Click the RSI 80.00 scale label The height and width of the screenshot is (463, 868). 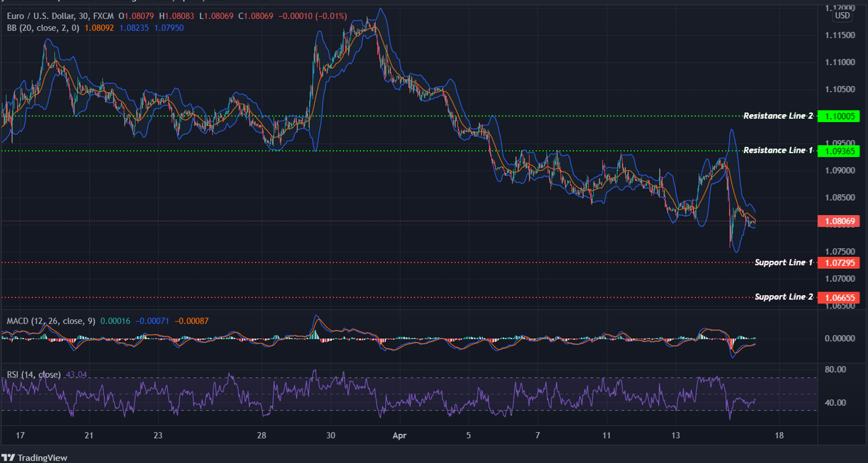coord(835,370)
